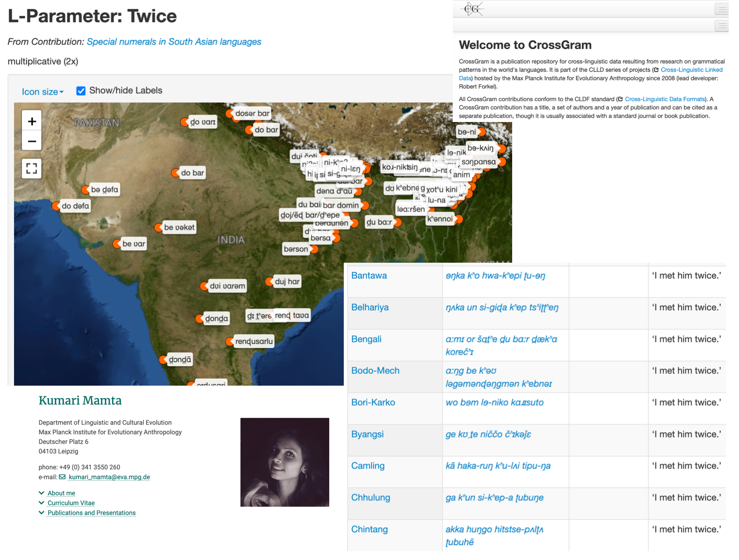Expand the About me section
The width and height of the screenshot is (739, 560).
click(61, 493)
